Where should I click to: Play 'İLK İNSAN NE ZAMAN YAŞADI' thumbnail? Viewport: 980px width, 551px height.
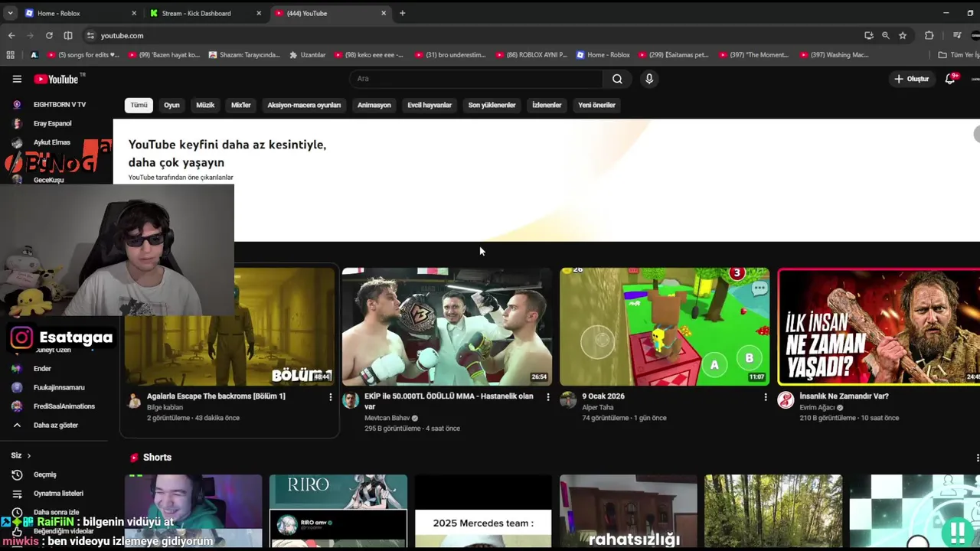879,326
